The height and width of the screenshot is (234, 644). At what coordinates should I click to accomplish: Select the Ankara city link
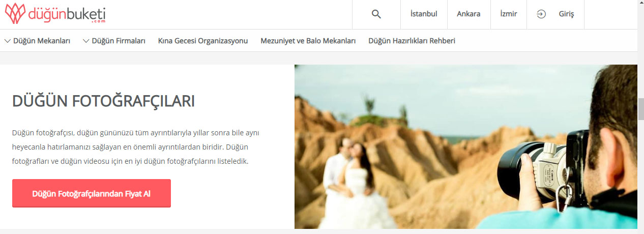[469, 14]
